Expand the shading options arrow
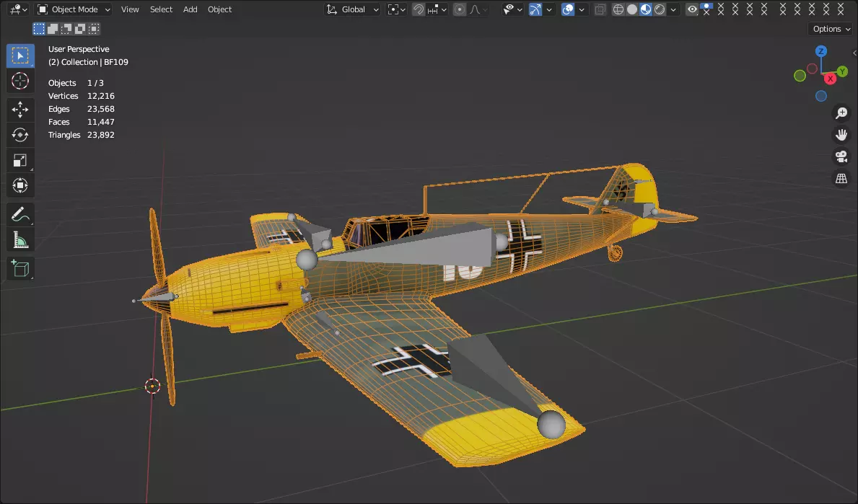The image size is (858, 504). point(673,9)
